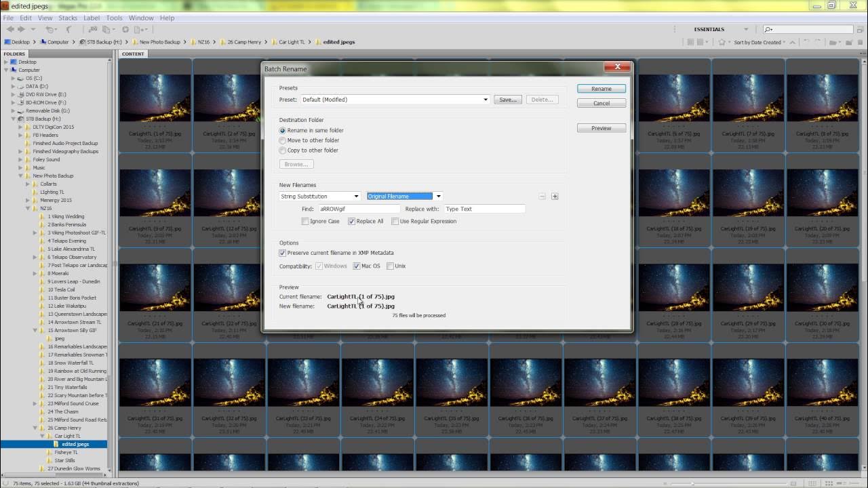This screenshot has height=488, width=868.
Task: Open the ESSENTIALS workspace dropdown
Action: pos(746,30)
